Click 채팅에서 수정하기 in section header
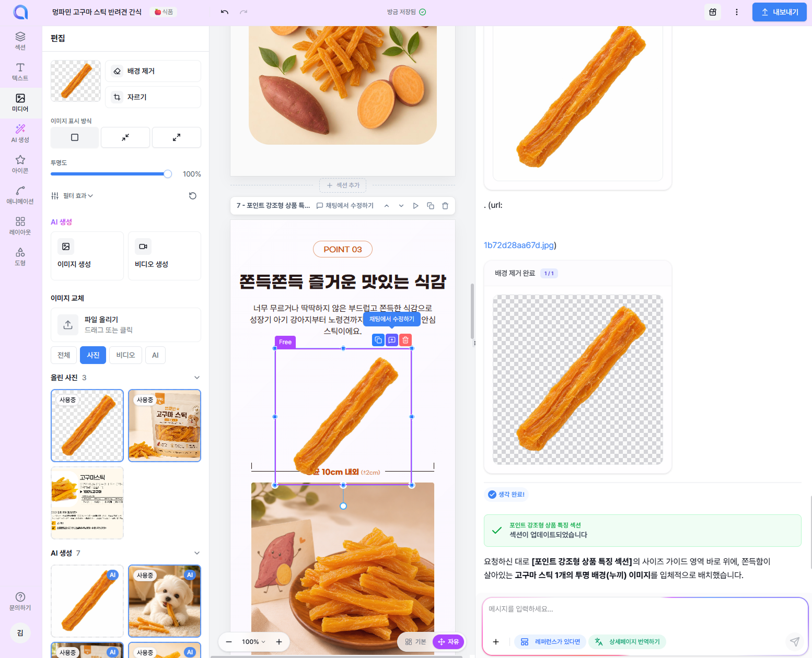 point(345,206)
